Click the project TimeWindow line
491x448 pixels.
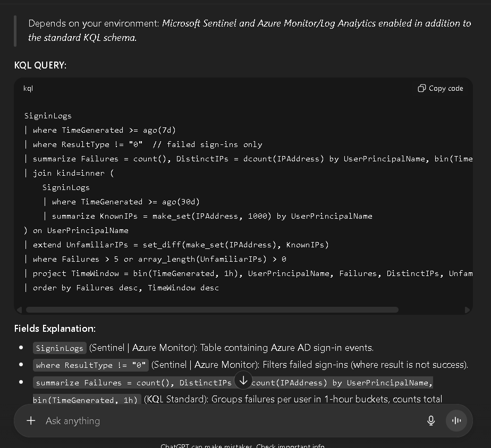(248, 273)
